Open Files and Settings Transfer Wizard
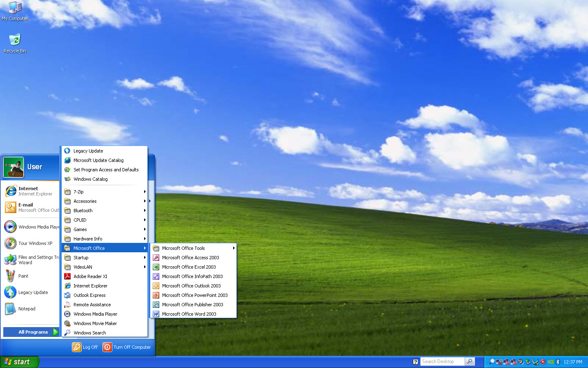 [31, 260]
